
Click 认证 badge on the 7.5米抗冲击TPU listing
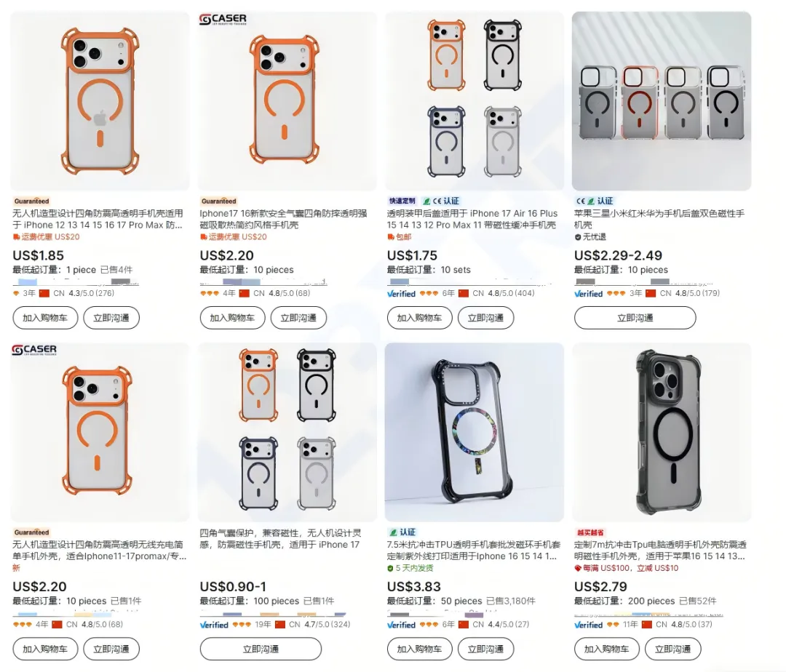(x=402, y=532)
